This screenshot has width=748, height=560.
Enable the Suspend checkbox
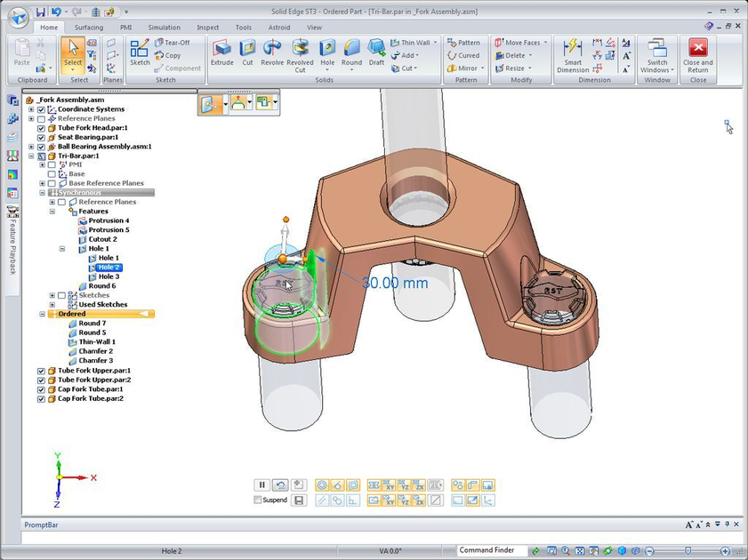click(258, 500)
